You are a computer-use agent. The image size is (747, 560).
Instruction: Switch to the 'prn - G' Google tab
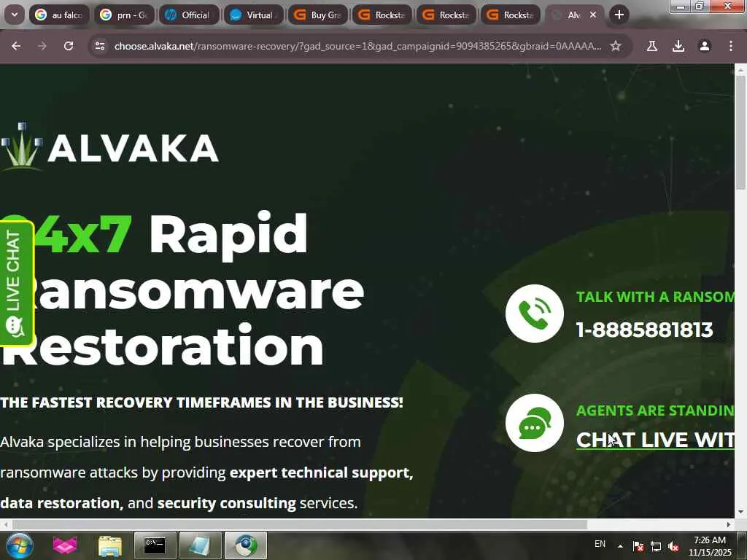124,15
